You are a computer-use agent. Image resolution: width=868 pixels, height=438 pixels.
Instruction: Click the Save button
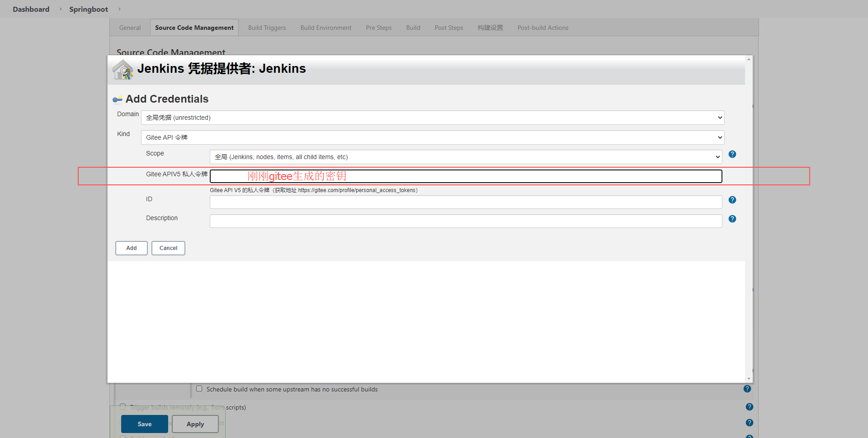pos(145,424)
